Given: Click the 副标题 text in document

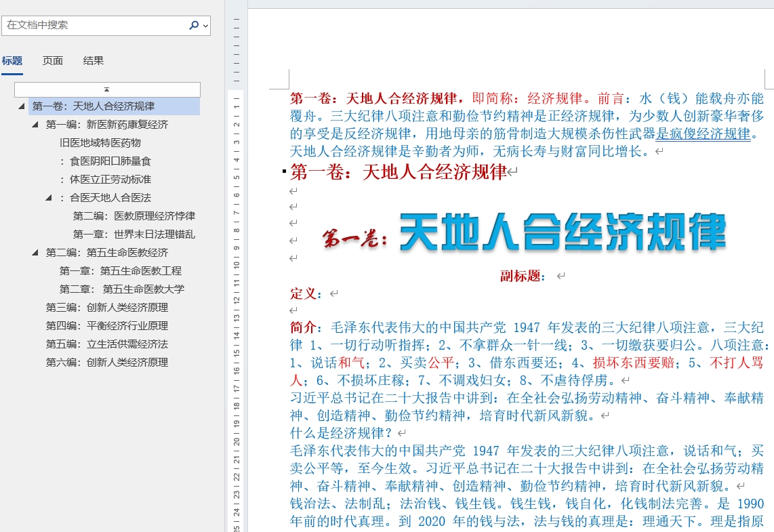Looking at the screenshot, I should 523,277.
